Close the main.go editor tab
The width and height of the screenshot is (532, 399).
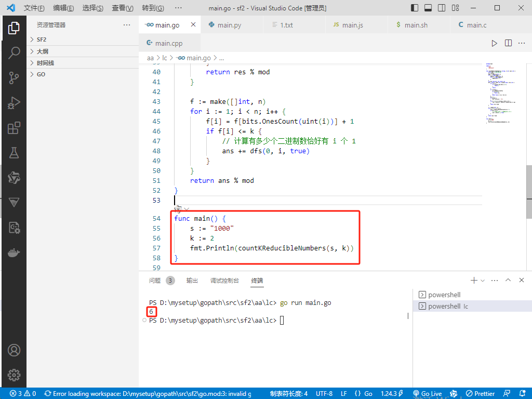(x=193, y=24)
